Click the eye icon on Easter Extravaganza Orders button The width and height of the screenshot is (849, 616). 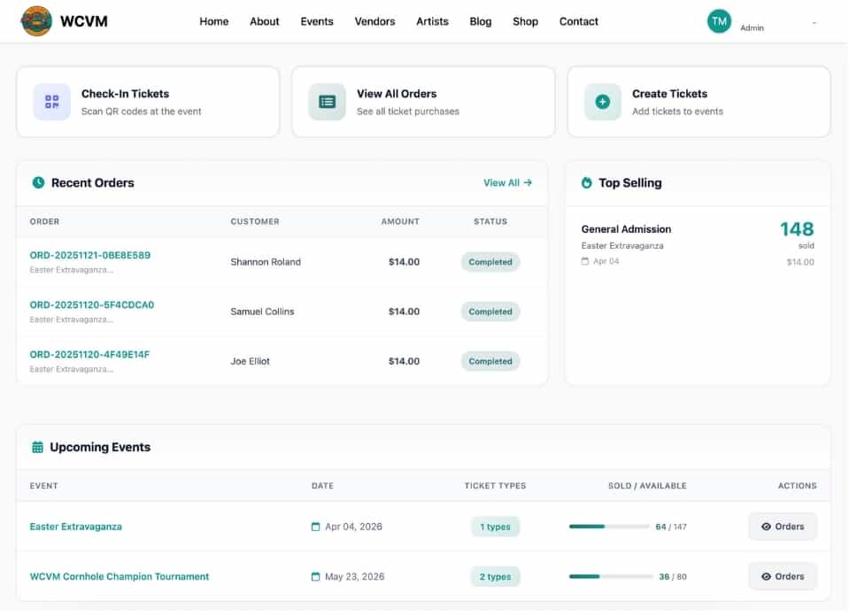pos(768,526)
